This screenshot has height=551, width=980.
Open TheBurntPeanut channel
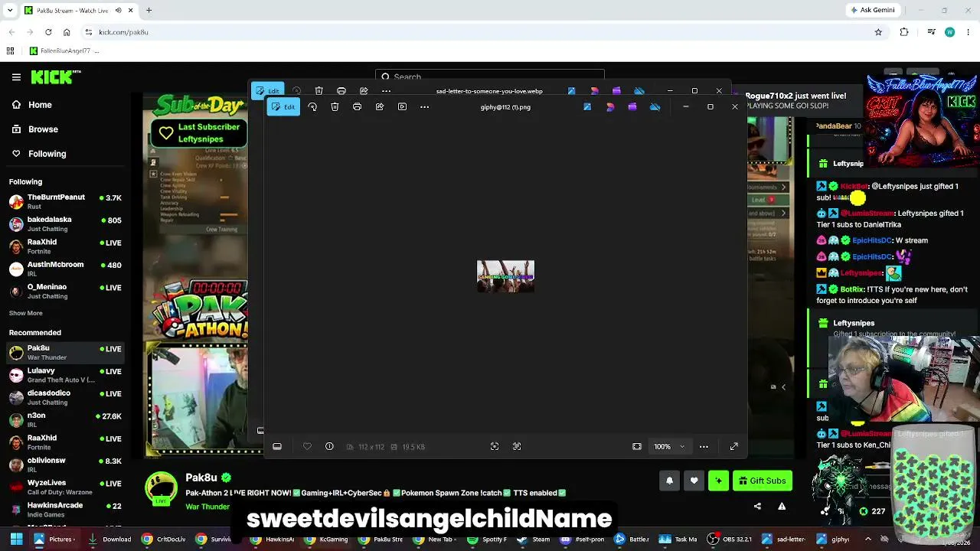[x=65, y=201]
